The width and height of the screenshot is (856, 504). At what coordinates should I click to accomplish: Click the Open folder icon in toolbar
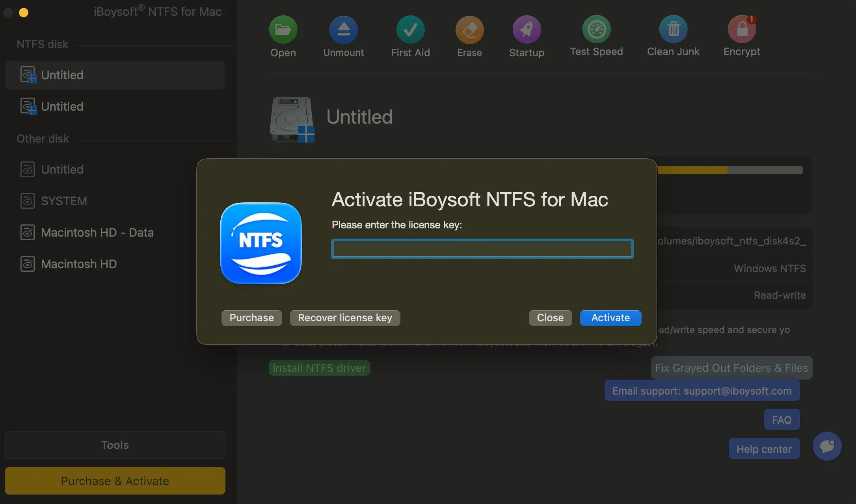283,30
